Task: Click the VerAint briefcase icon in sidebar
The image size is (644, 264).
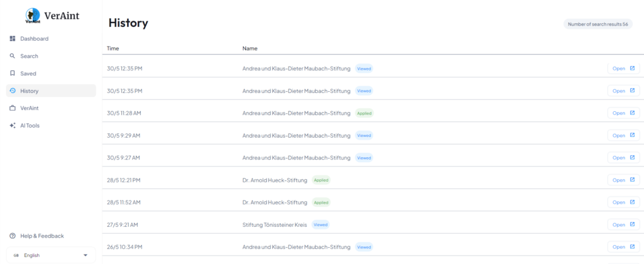Action: (x=13, y=108)
